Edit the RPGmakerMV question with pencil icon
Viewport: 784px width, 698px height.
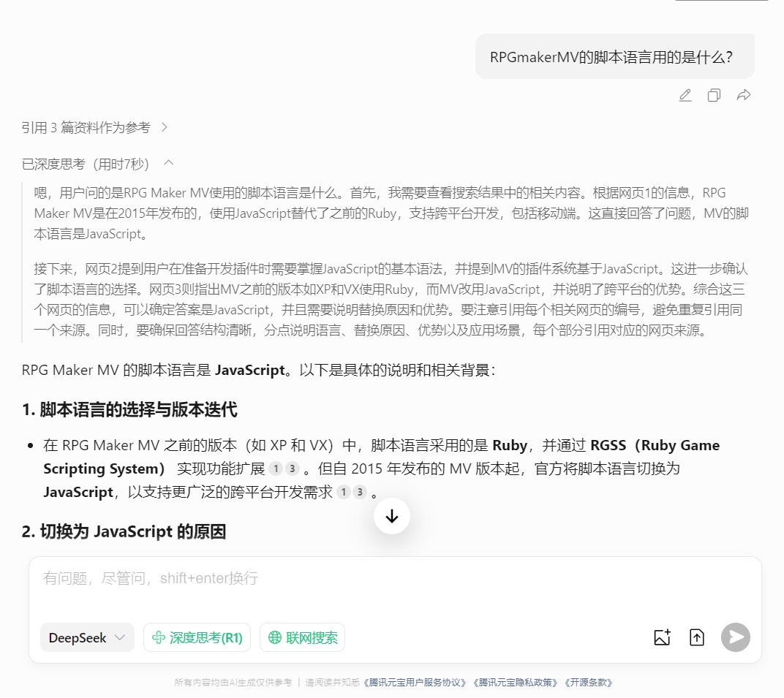[x=685, y=96]
